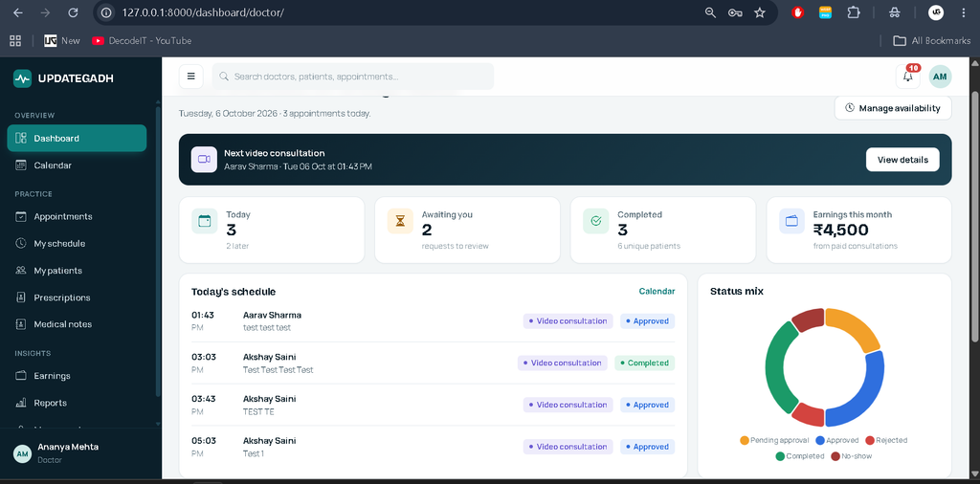Open password key icon in address bar
This screenshot has width=980, height=484.
(735, 12)
